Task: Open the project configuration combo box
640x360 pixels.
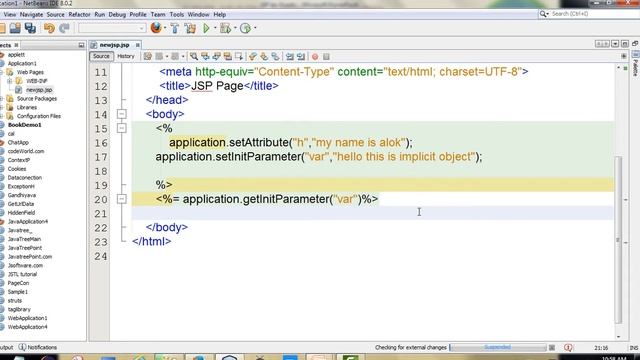Action: pos(112,28)
